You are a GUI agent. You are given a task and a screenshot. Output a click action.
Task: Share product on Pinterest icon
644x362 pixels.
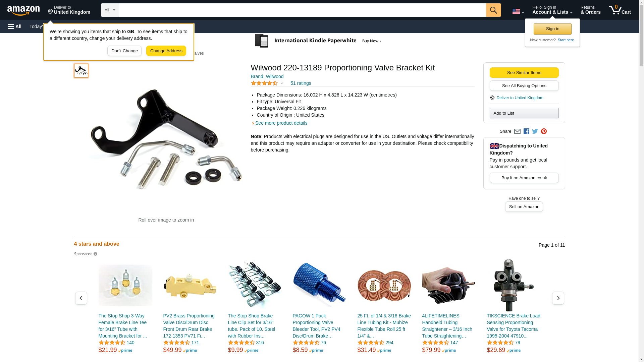(x=544, y=131)
